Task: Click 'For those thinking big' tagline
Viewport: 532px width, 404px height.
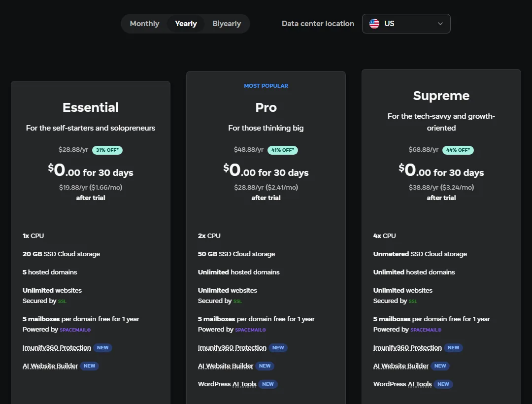Action: 266,128
